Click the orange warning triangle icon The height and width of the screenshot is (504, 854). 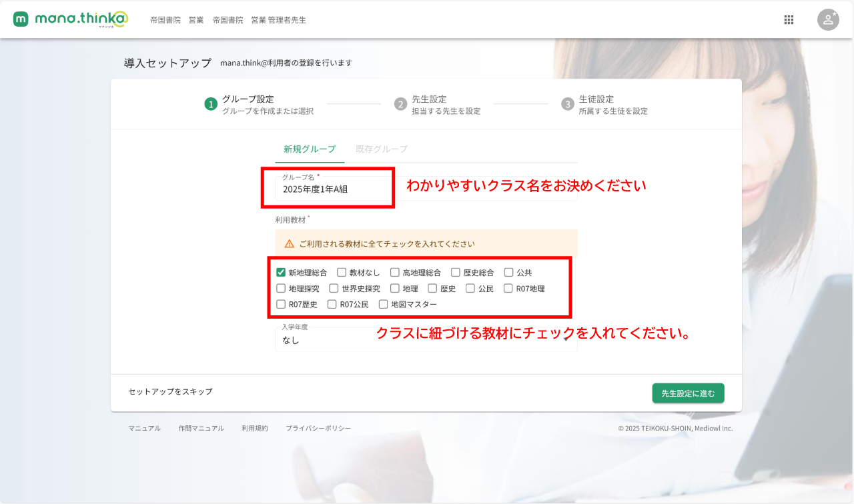click(x=290, y=244)
